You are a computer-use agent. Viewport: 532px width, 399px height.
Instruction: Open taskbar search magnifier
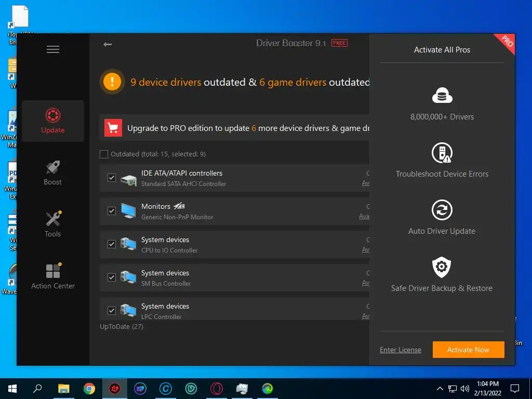37,389
